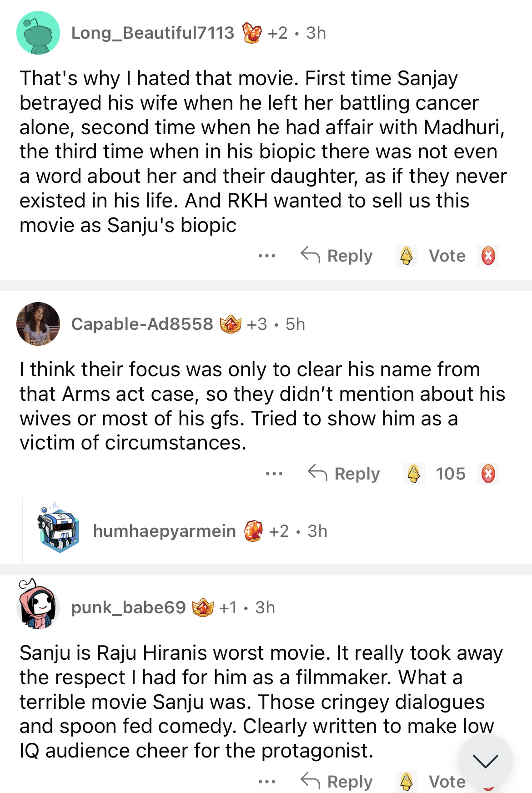Tap the scroll-down chevron button
532x793 pixels.
pyautogui.click(x=485, y=761)
